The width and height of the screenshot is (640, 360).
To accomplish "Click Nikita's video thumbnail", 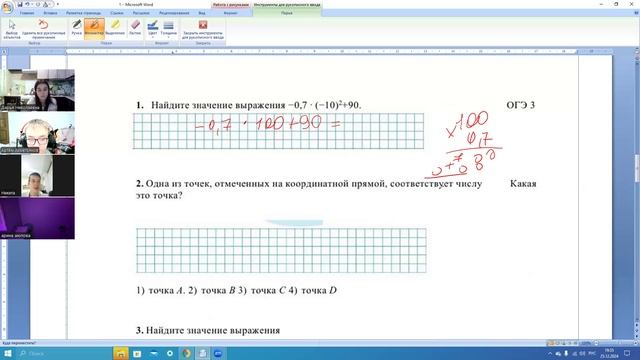I will point(37,175).
